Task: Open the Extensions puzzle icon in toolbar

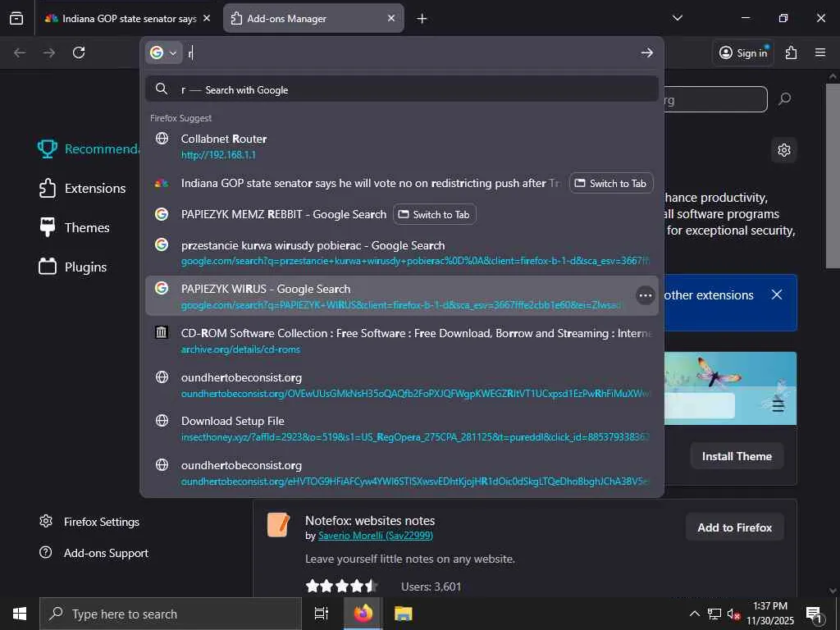Action: coord(791,52)
